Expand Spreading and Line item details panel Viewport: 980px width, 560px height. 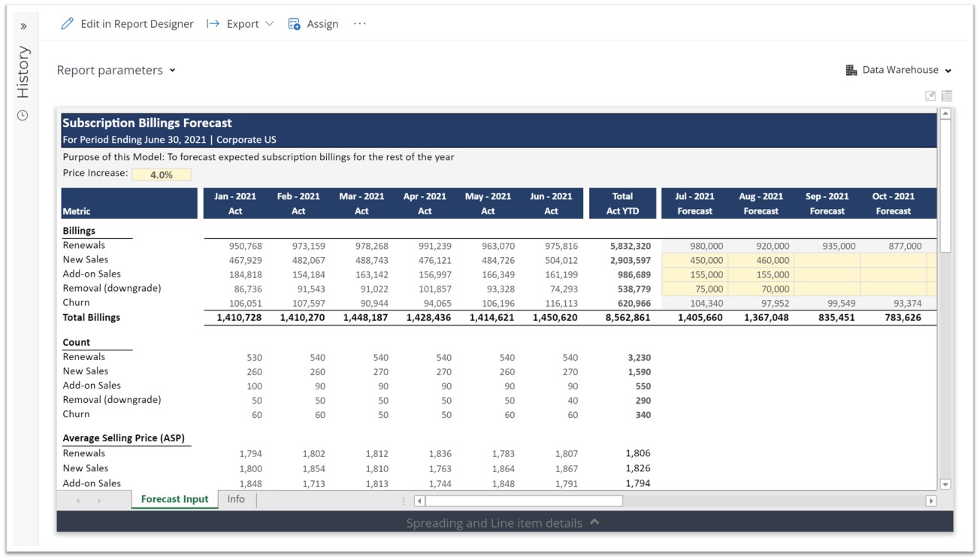(x=594, y=522)
